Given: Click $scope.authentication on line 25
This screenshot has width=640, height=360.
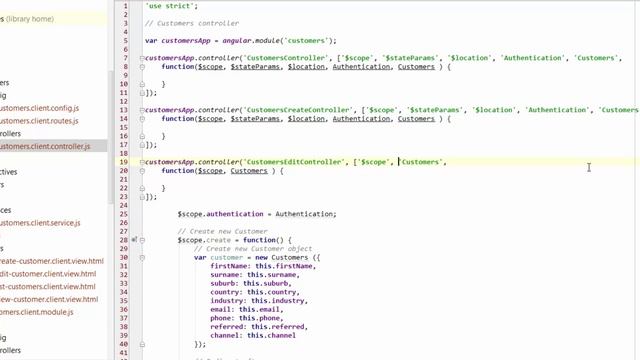Looking at the screenshot, I should 220,214.
